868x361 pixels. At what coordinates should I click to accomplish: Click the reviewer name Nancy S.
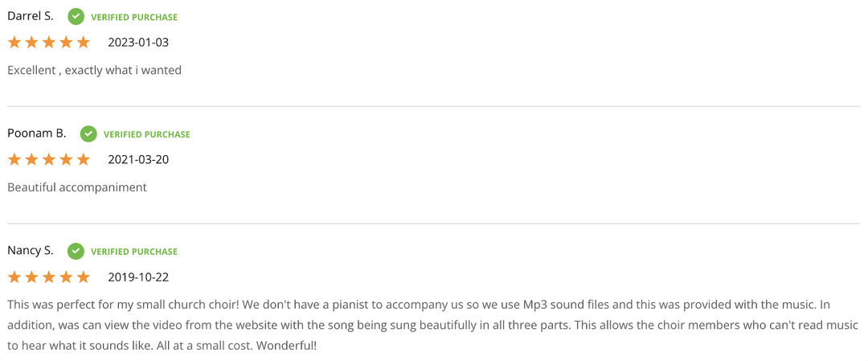(31, 251)
